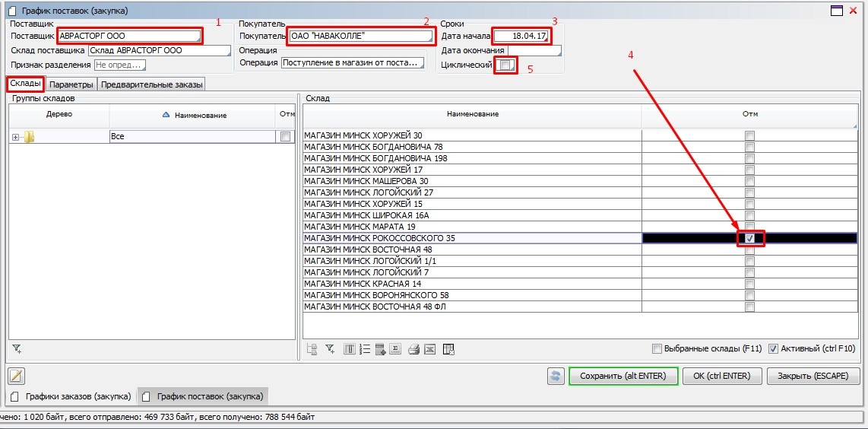Image resolution: width=868 pixels, height=429 pixels.
Task: Open the Поставщик dropdown field
Action: (x=130, y=36)
